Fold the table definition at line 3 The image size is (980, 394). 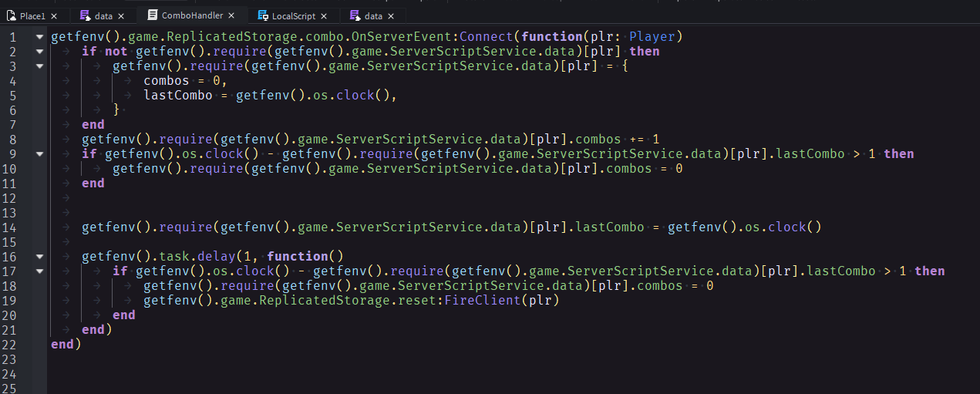tap(39, 66)
